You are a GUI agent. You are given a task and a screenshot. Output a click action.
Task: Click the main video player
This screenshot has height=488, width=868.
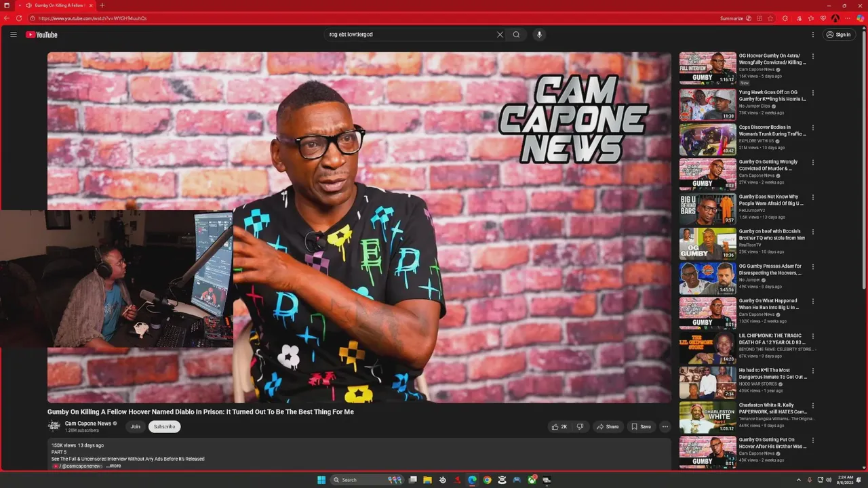point(359,227)
